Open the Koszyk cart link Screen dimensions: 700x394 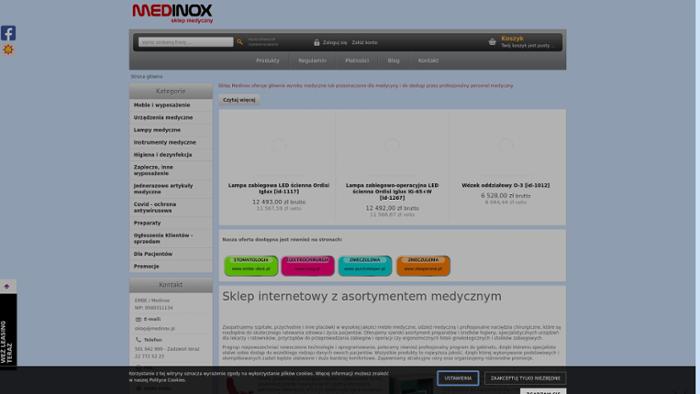tap(512, 38)
